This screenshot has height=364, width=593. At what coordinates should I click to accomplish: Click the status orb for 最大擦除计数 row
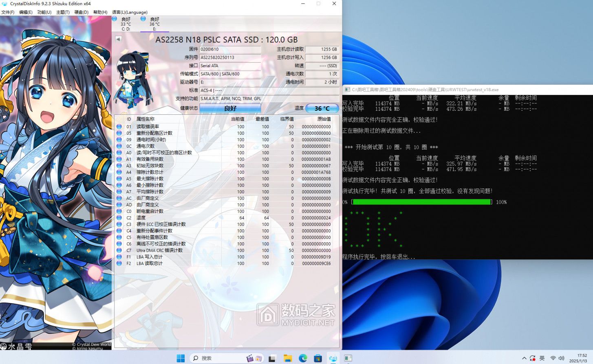click(119, 179)
